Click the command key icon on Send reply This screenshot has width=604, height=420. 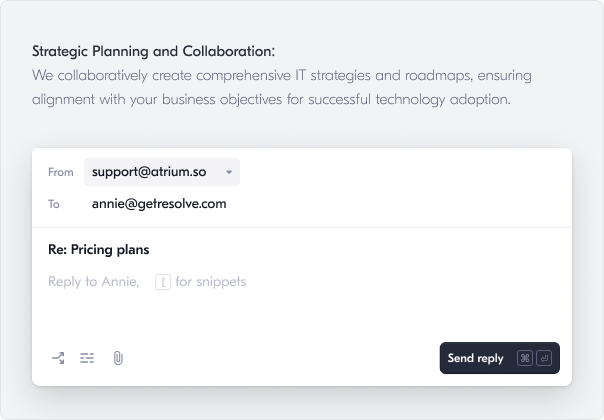[x=525, y=358]
